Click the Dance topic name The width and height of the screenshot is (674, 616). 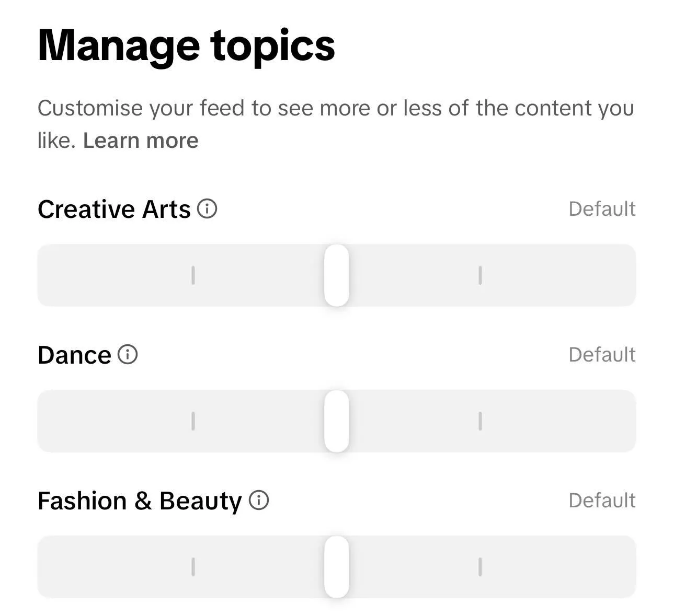(x=75, y=355)
